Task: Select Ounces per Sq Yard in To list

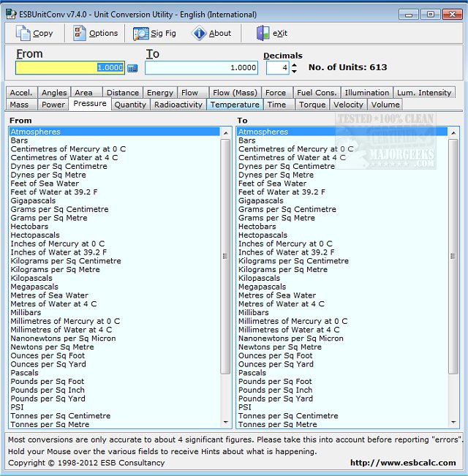Action: [341, 364]
